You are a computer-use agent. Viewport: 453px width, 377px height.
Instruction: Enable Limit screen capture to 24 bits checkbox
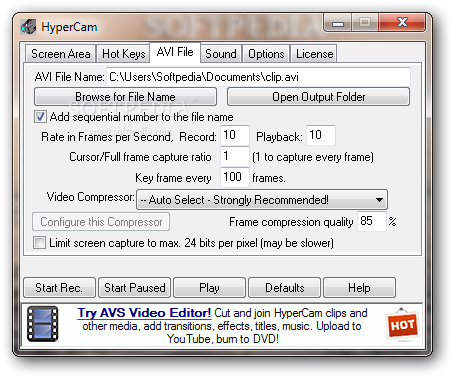click(39, 243)
